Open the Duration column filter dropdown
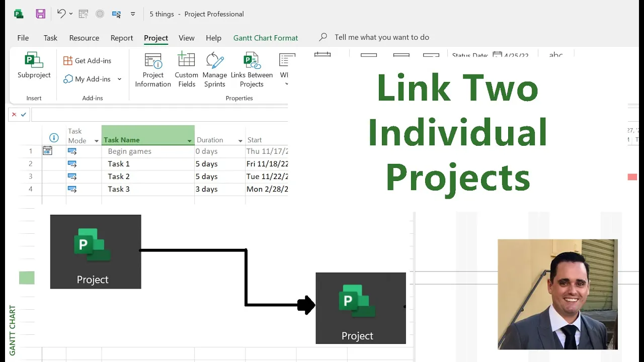 (240, 141)
